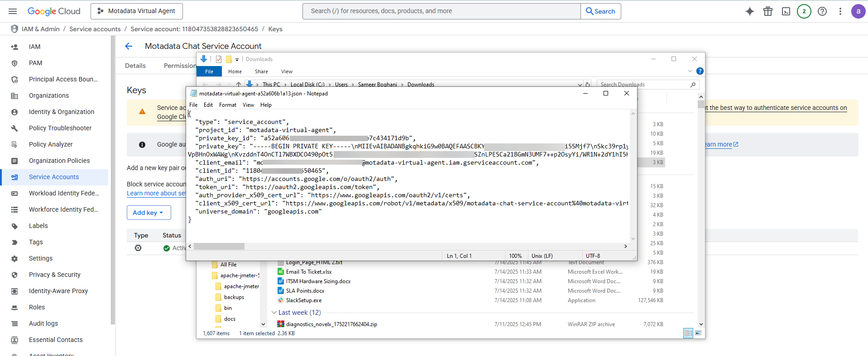This screenshot has height=356, width=868.
Task: Open Notepad Format menu
Action: (228, 105)
